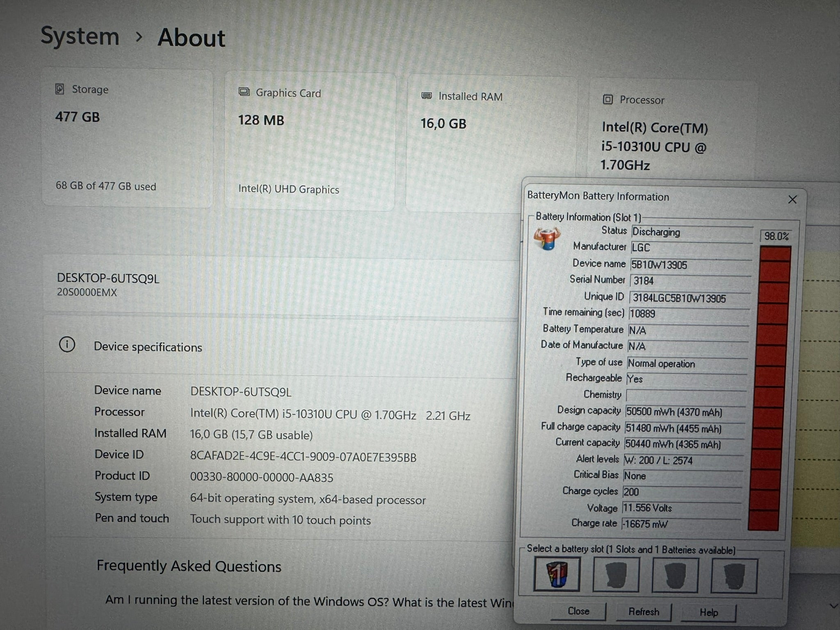
Task: Click the Storage drive icon
Action: (60, 89)
